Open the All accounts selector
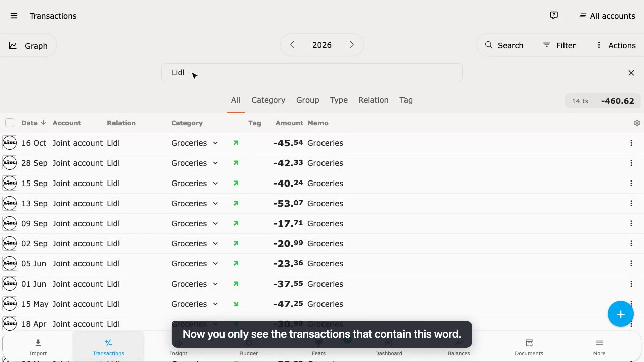644x362 pixels. (x=607, y=16)
